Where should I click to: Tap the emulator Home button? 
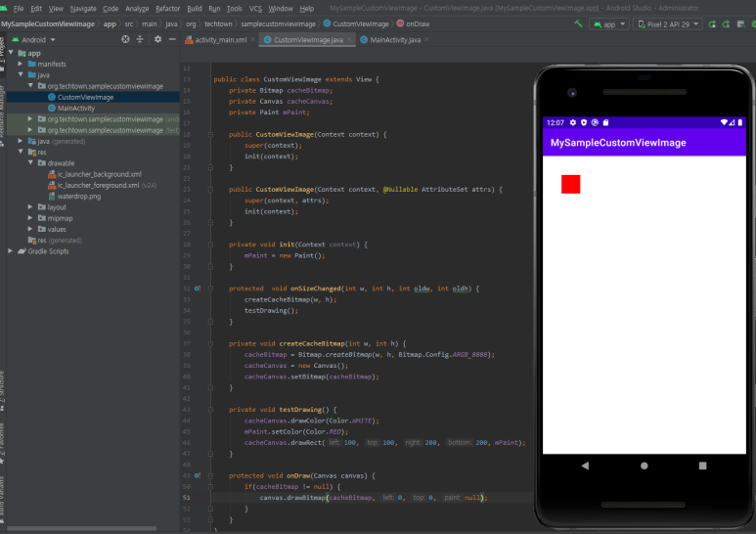(x=645, y=466)
